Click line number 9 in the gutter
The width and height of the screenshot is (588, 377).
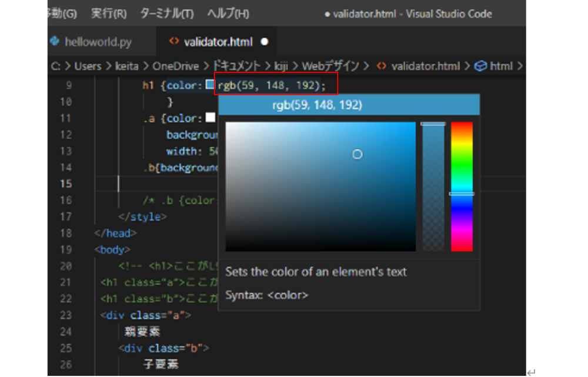(x=69, y=85)
